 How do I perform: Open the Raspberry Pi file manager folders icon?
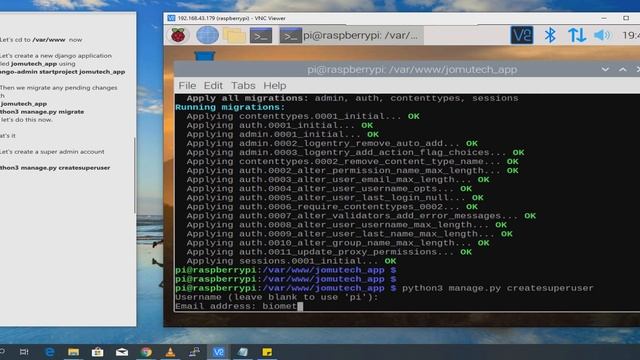pos(234,36)
